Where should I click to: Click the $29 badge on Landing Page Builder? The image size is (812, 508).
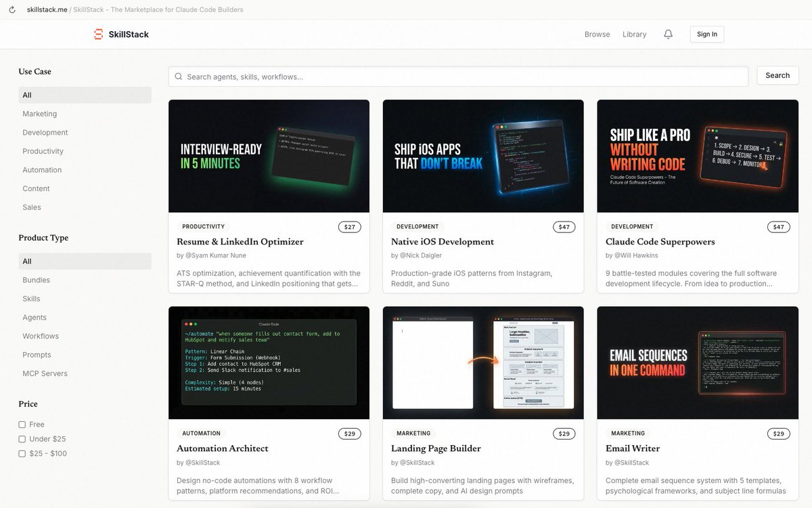click(x=564, y=433)
